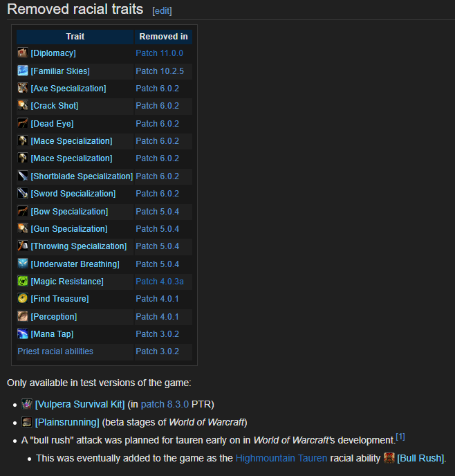Click the Dead Eye trait icon
This screenshot has height=476, width=455.
[23, 123]
